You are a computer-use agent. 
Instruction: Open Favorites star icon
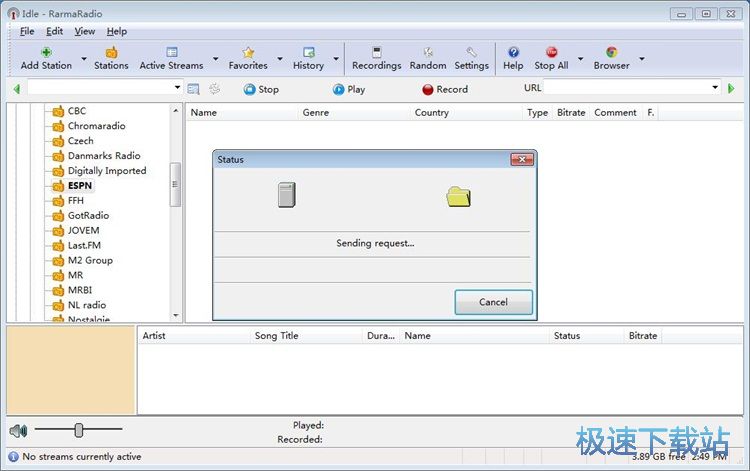248,53
